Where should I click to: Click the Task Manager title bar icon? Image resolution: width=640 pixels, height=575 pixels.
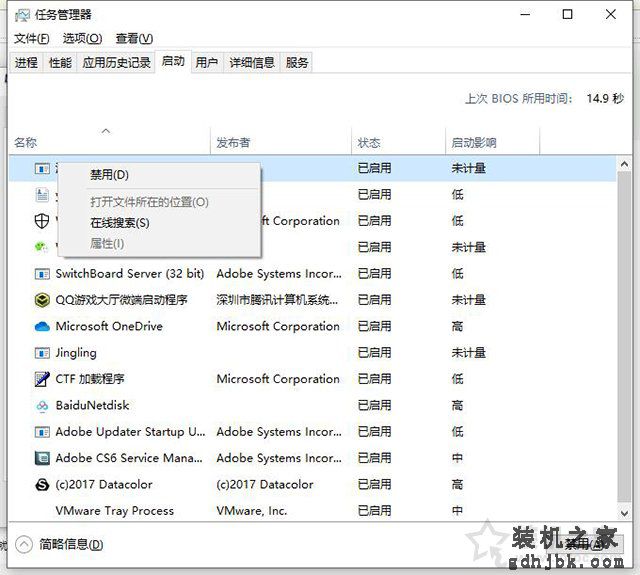22,15
